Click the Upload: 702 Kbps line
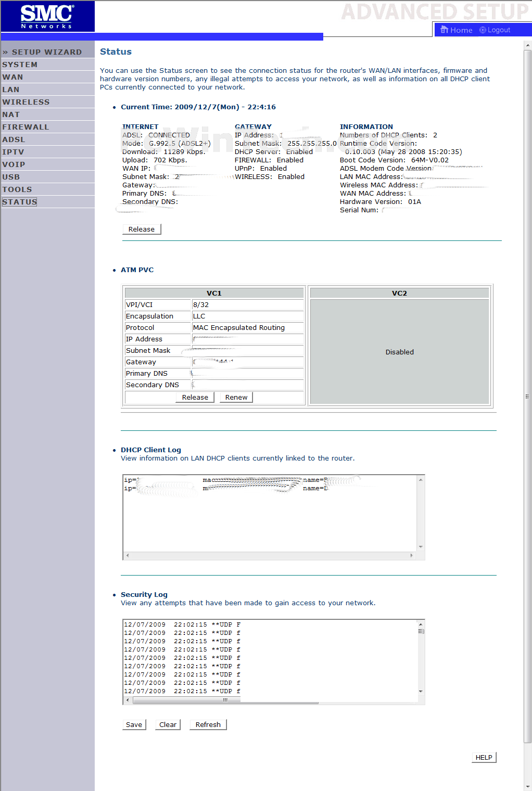The width and height of the screenshot is (532, 791). point(155,160)
